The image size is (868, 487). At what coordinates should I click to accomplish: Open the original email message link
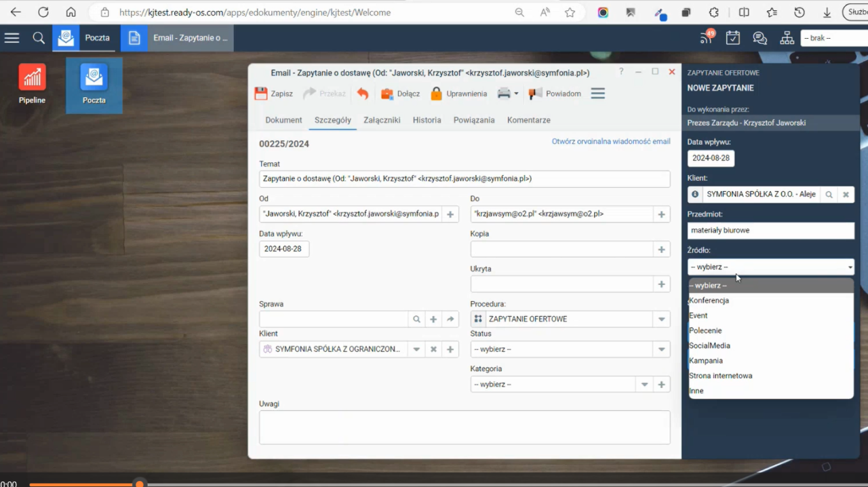610,142
